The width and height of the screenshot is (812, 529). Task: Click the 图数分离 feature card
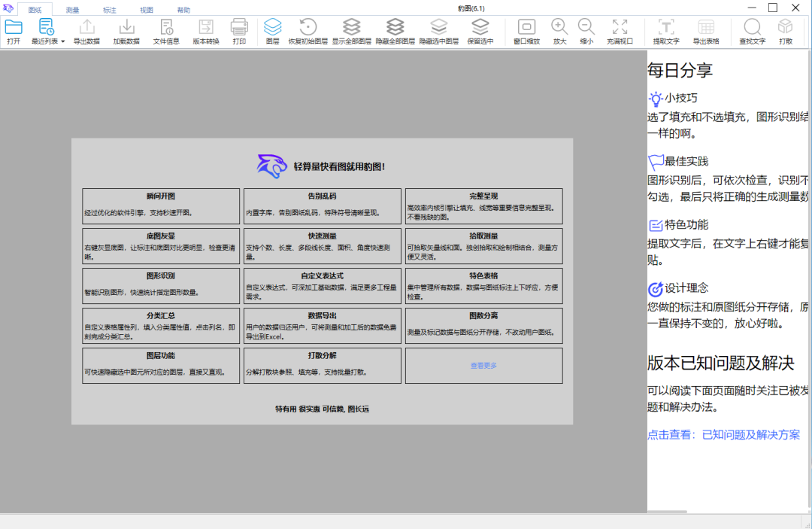pyautogui.click(x=483, y=326)
